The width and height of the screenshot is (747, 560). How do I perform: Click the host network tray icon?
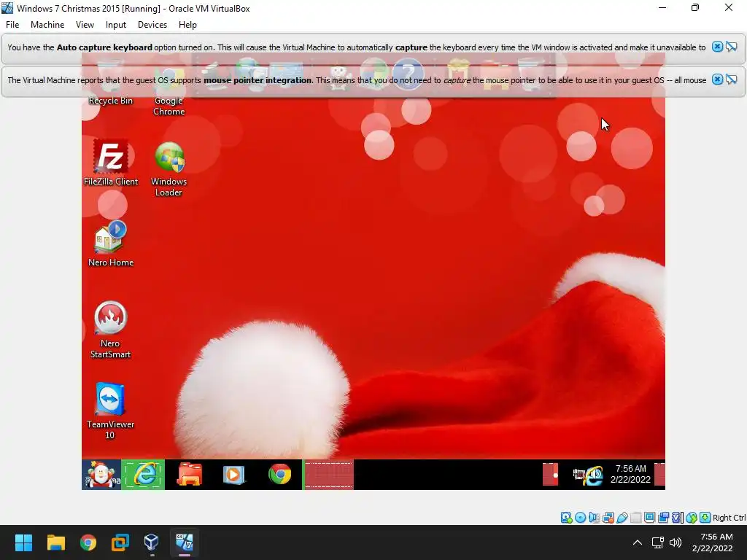[658, 542]
